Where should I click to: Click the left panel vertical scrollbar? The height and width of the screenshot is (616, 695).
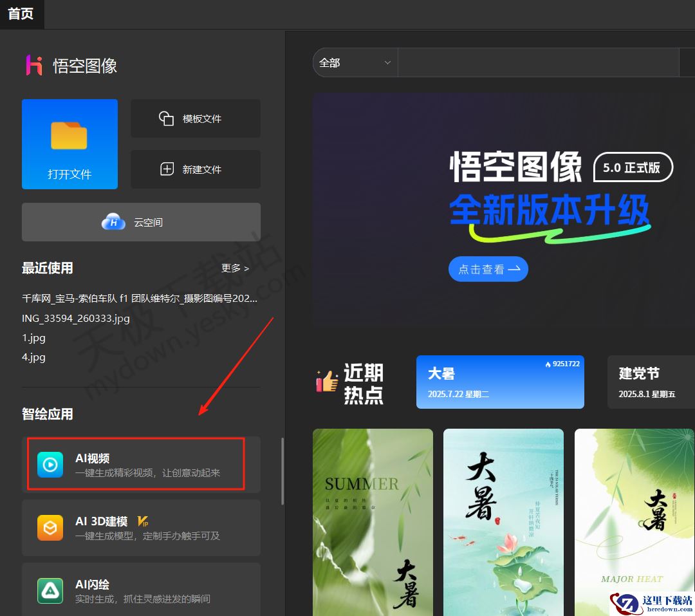283,471
